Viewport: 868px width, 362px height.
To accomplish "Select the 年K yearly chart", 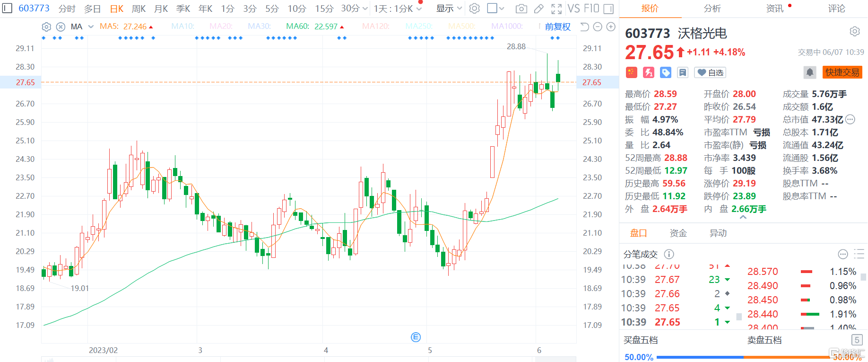I will pyautogui.click(x=205, y=9).
